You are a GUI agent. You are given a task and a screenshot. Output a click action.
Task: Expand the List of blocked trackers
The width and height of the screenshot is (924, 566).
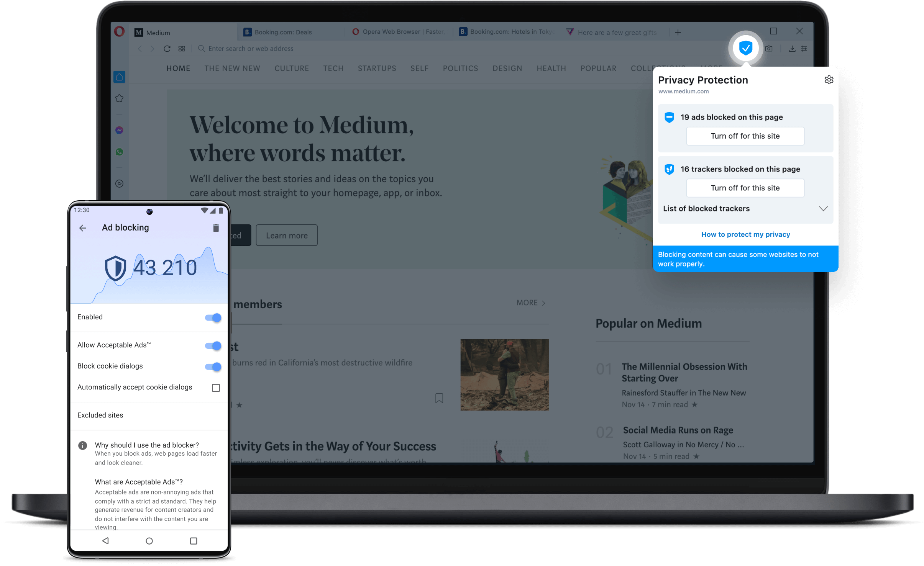(823, 209)
